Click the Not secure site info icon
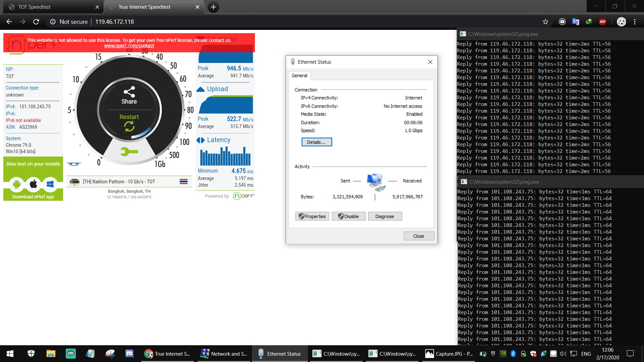This screenshot has width=644, height=362. [53, 22]
